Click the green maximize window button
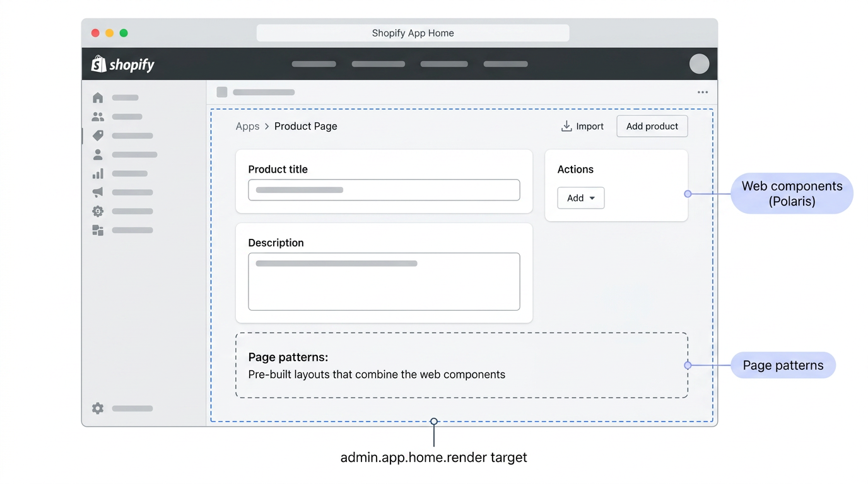This screenshot has height=484, width=868. coord(124,33)
